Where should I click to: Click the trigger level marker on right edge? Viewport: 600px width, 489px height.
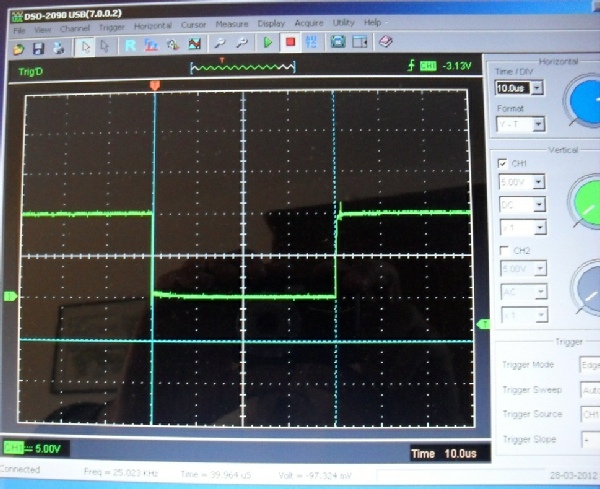pos(483,324)
